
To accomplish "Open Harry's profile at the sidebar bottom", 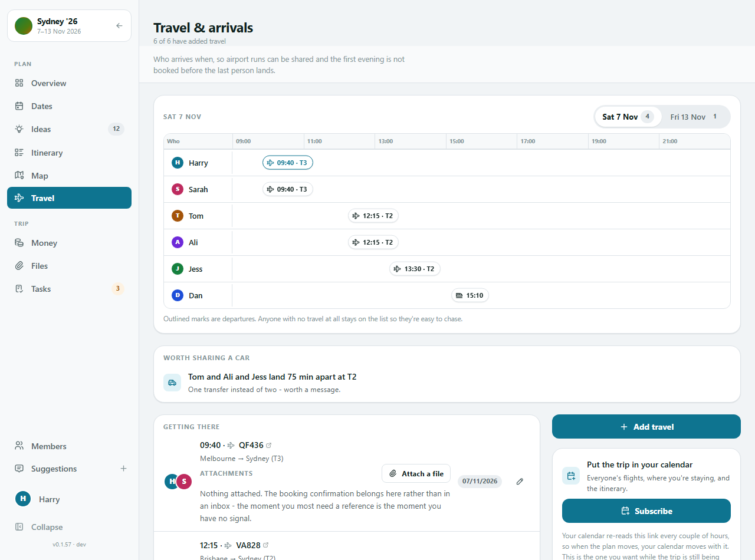I will coord(69,499).
